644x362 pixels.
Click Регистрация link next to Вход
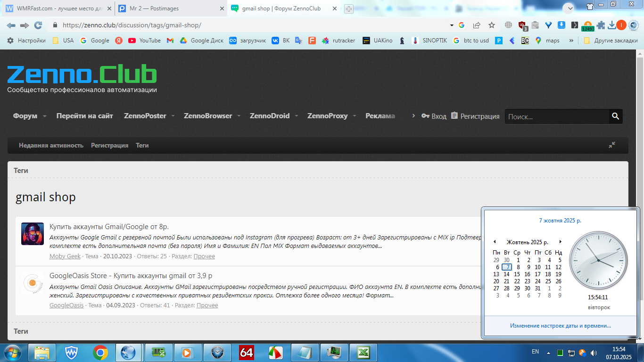(475, 116)
